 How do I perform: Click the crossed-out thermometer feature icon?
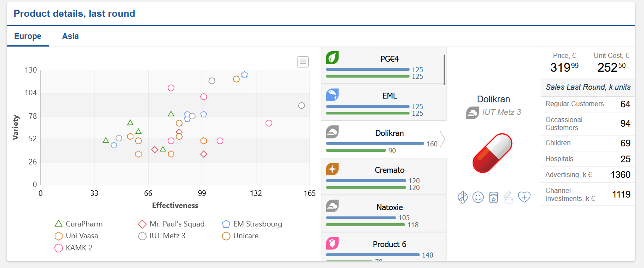(463, 197)
